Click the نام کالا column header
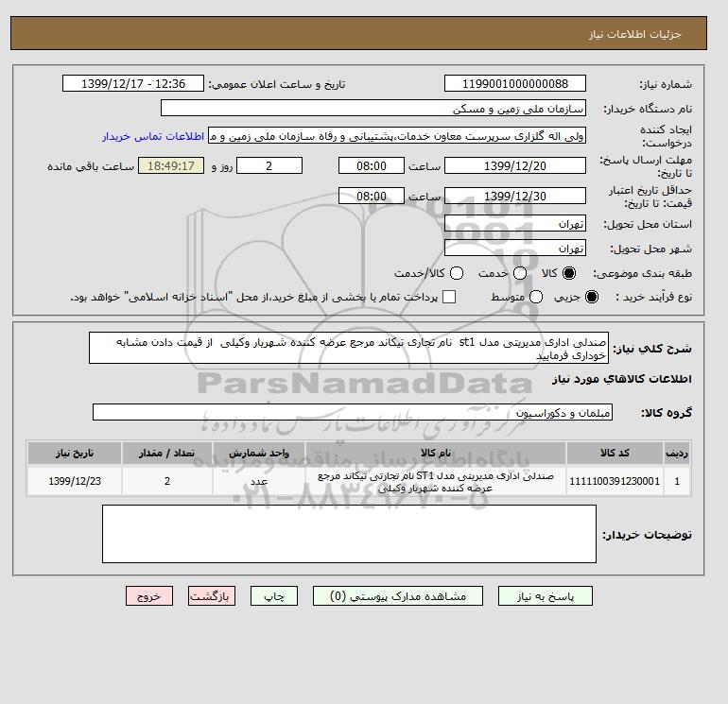The width and height of the screenshot is (728, 704). tap(436, 453)
